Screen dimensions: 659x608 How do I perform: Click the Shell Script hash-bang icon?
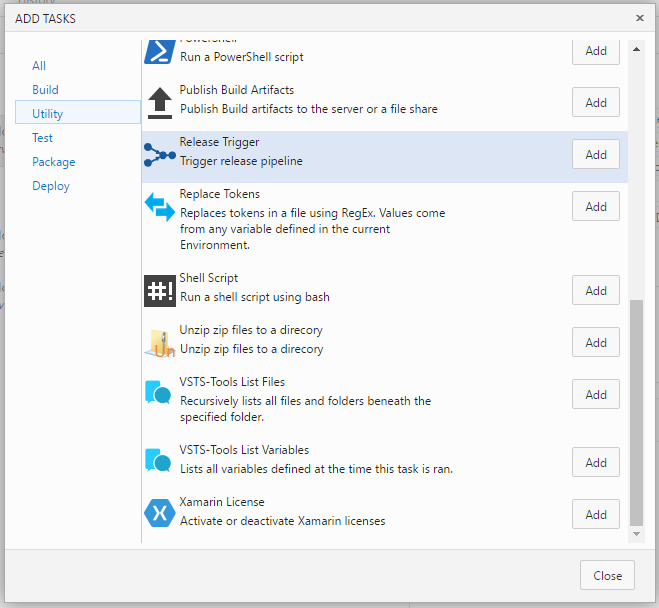pos(160,291)
